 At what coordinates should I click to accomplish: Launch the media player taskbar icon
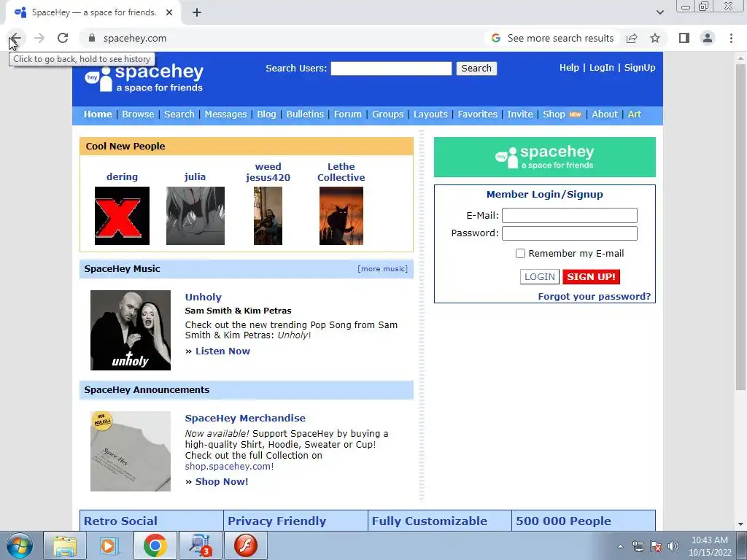click(109, 545)
